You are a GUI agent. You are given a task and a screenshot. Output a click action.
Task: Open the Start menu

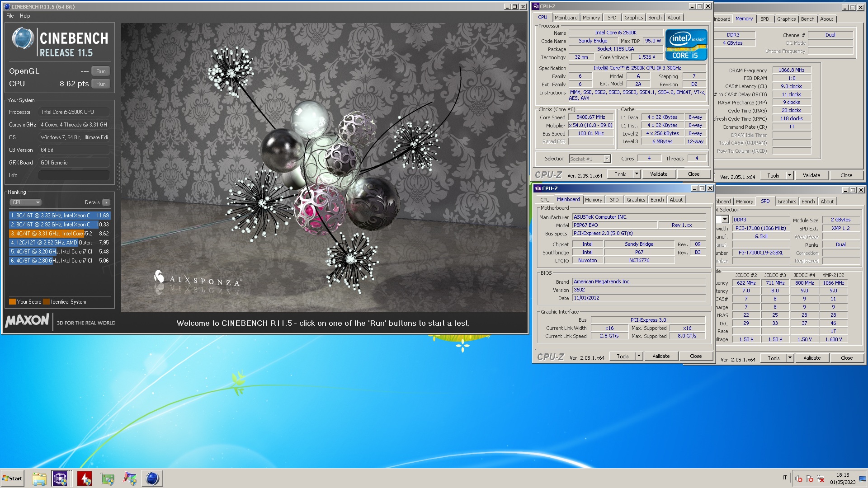click(x=12, y=479)
